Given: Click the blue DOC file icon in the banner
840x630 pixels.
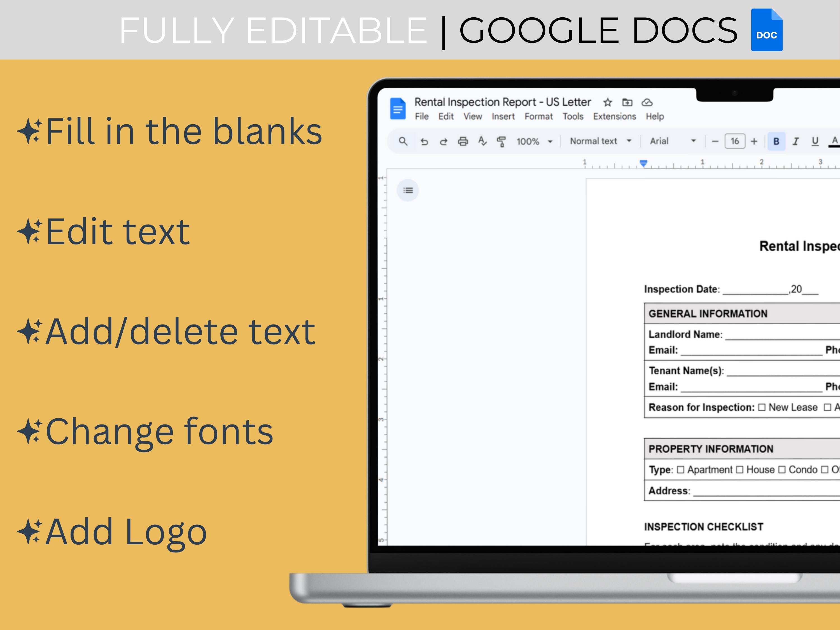Looking at the screenshot, I should (x=767, y=30).
